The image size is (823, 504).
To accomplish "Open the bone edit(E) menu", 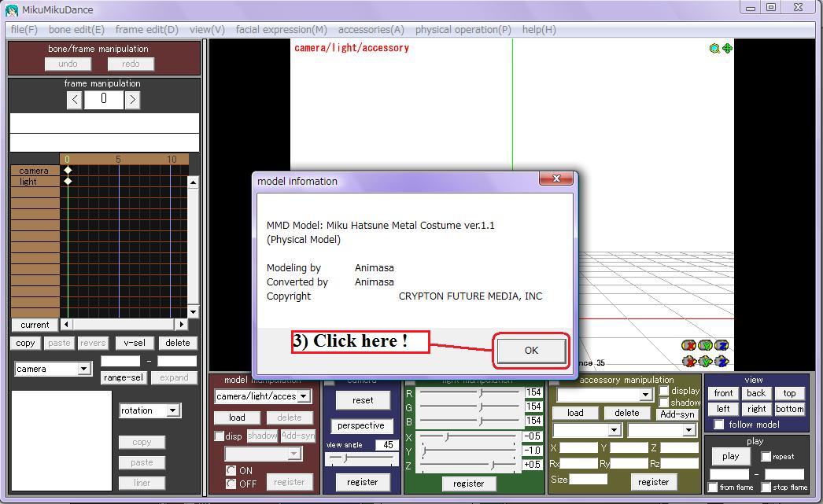I will click(x=76, y=29).
